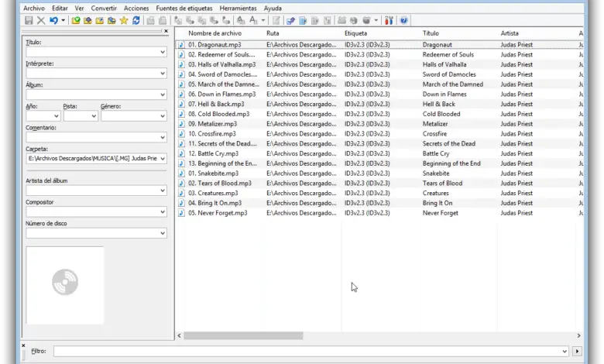Expand the Comentario dropdown
This screenshot has width=604, height=364.
tap(163, 137)
